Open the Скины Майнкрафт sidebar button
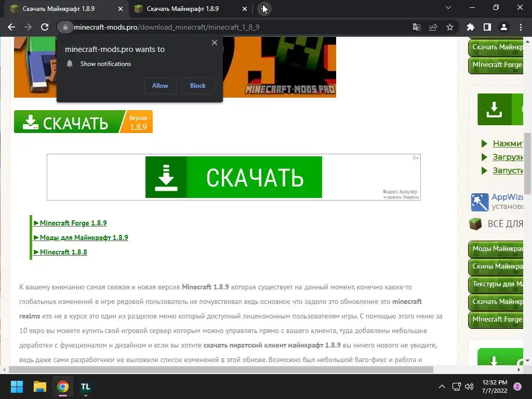 (496, 267)
